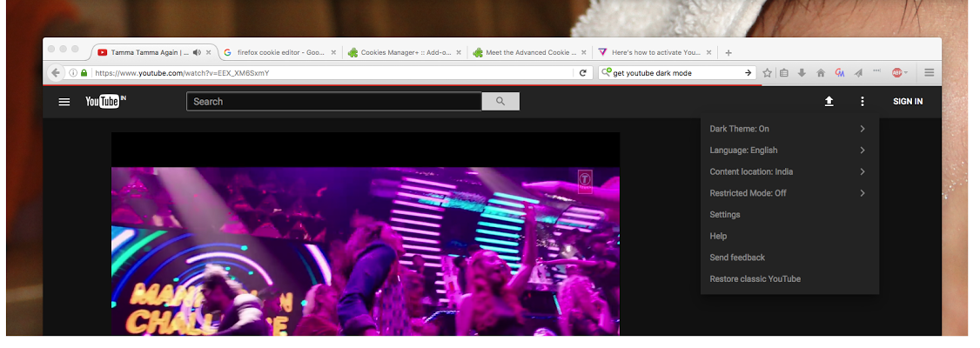This screenshot has width=980, height=348.
Task: Select Restricted Mode: Off entry
Action: point(789,193)
